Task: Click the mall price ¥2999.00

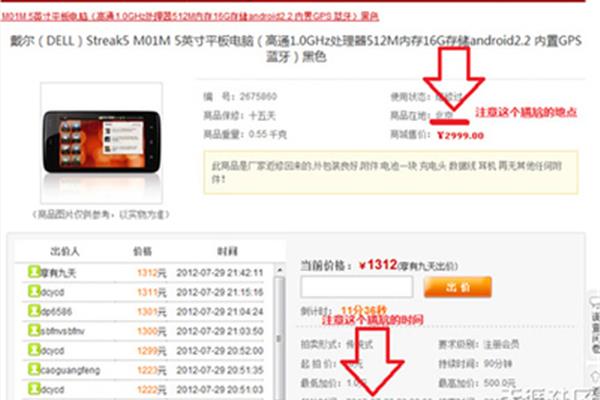Action: [x=460, y=135]
